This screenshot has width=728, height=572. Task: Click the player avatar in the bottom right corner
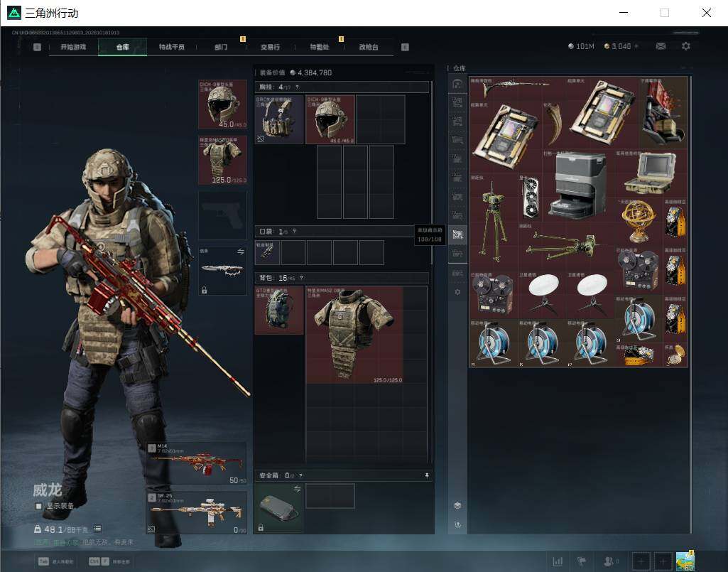point(685,561)
